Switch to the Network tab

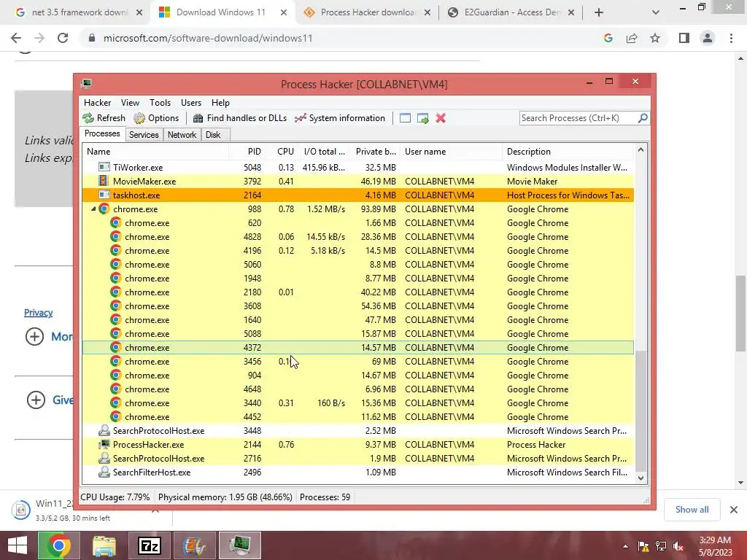coord(182,135)
